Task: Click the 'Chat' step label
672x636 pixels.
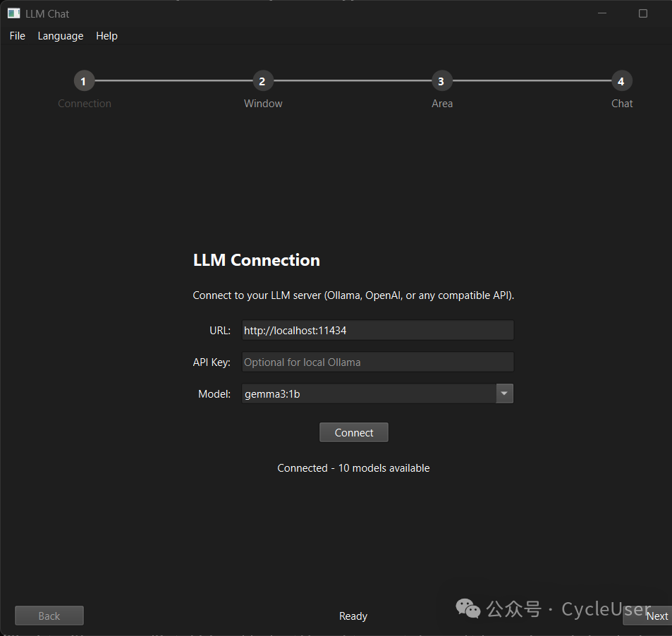Action: (x=622, y=104)
